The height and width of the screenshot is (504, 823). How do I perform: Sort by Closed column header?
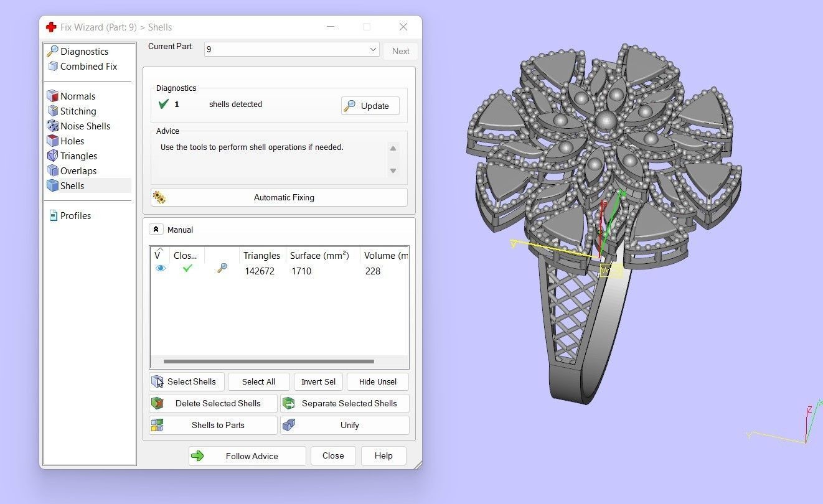(x=186, y=255)
